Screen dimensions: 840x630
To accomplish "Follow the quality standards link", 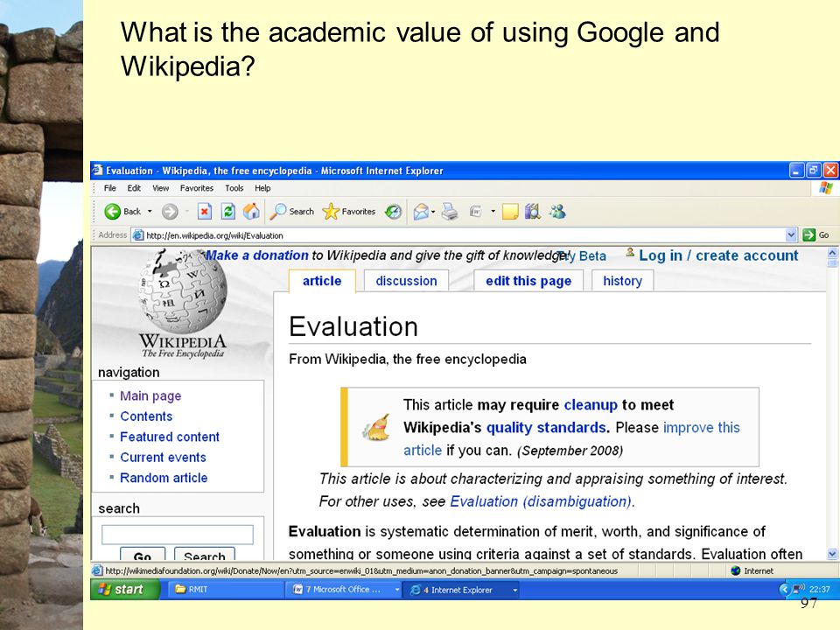I will [548, 428].
